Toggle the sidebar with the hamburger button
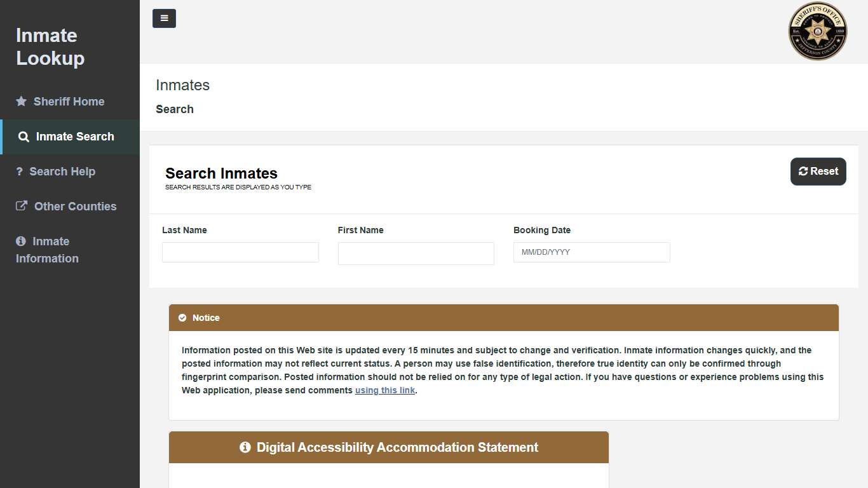Screen dimensions: 868x488 [x=164, y=18]
